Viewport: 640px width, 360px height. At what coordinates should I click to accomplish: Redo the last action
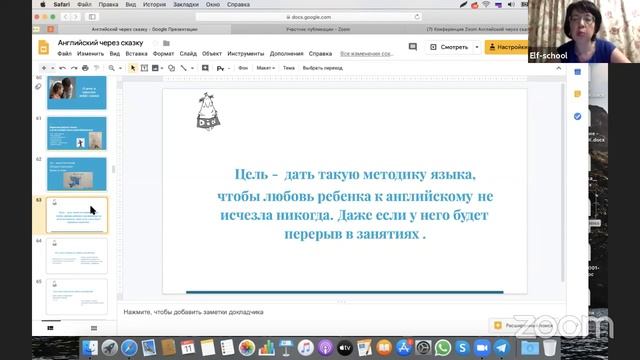74,68
